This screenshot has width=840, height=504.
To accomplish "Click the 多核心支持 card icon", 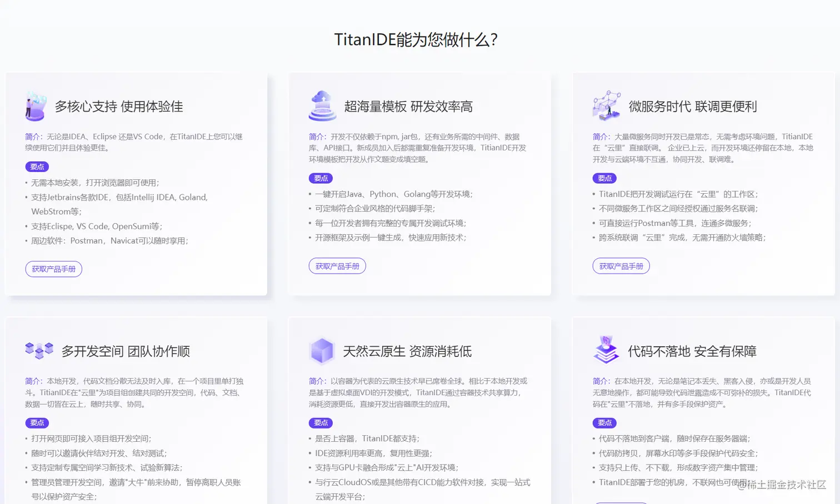I will pos(36,106).
